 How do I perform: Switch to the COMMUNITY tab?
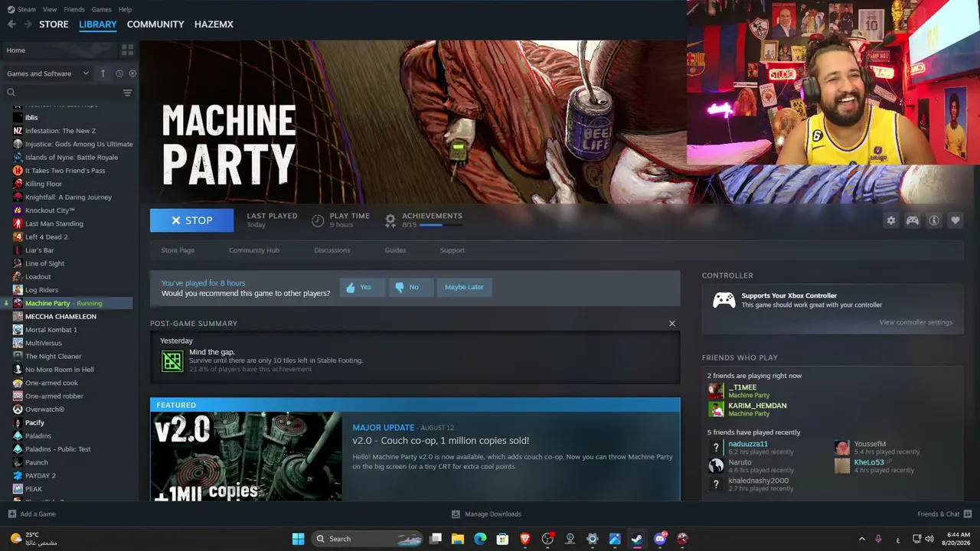click(x=155, y=24)
